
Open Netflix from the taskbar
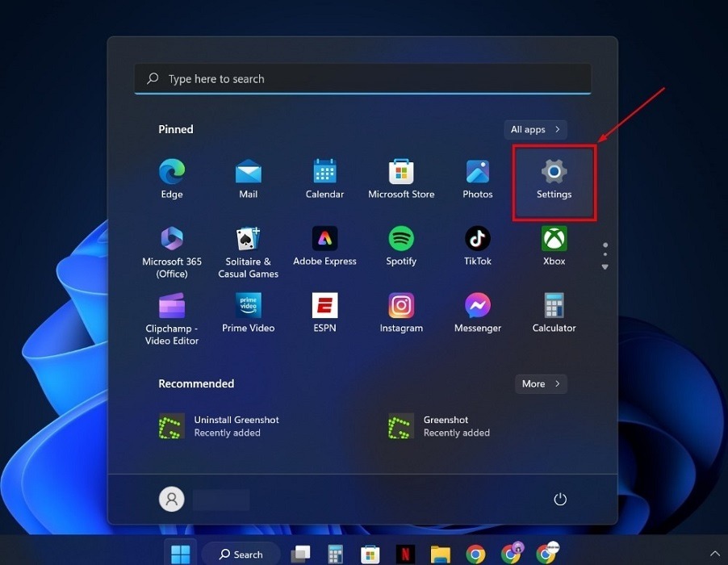point(404,554)
